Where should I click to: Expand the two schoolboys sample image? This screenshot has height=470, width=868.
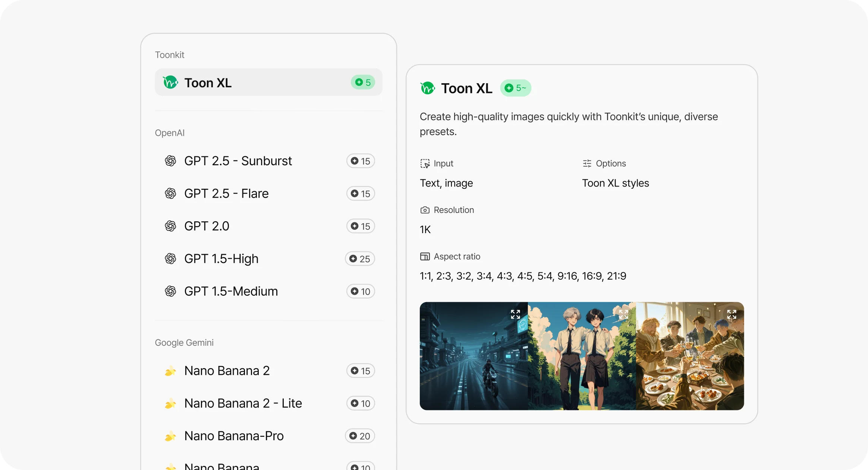pyautogui.click(x=623, y=314)
